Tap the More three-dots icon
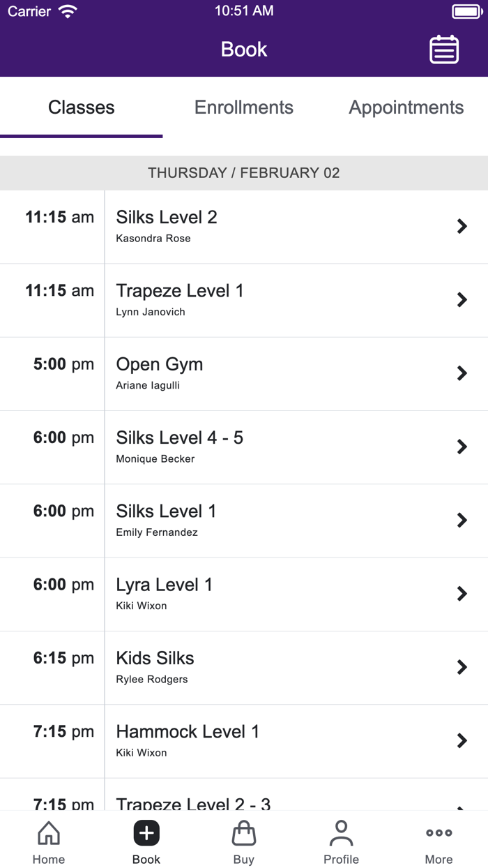 click(439, 833)
